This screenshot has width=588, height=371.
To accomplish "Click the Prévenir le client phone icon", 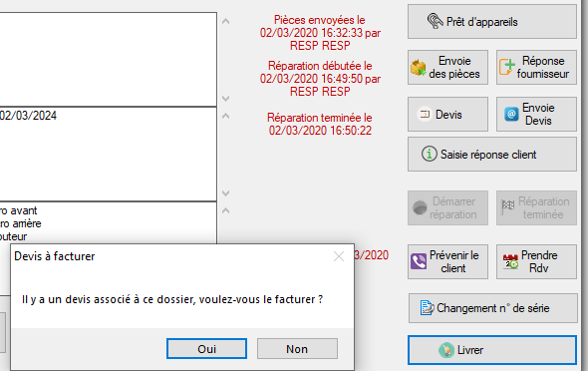I will tap(419, 261).
